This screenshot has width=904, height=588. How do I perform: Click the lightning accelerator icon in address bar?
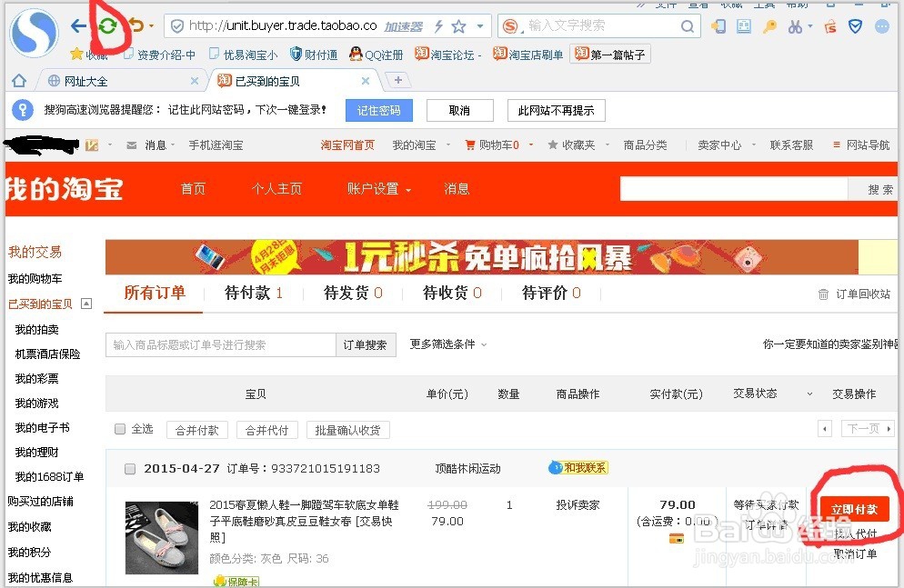pyautogui.click(x=438, y=26)
